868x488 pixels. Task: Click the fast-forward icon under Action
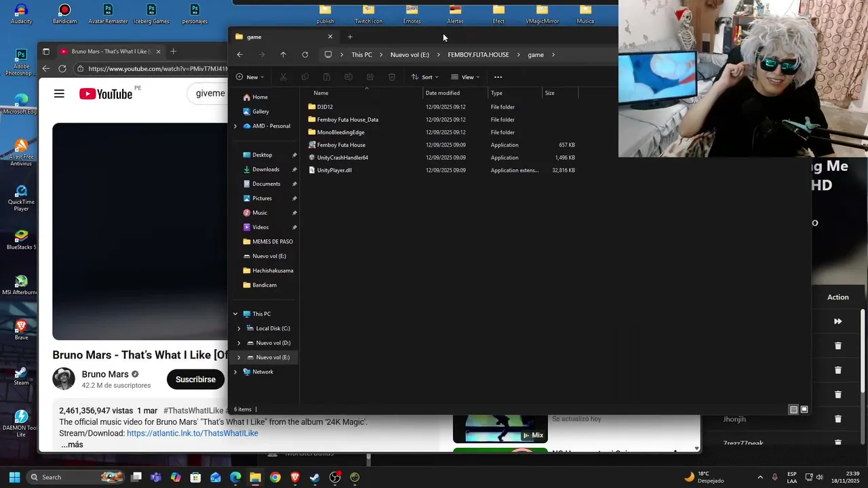click(x=837, y=321)
